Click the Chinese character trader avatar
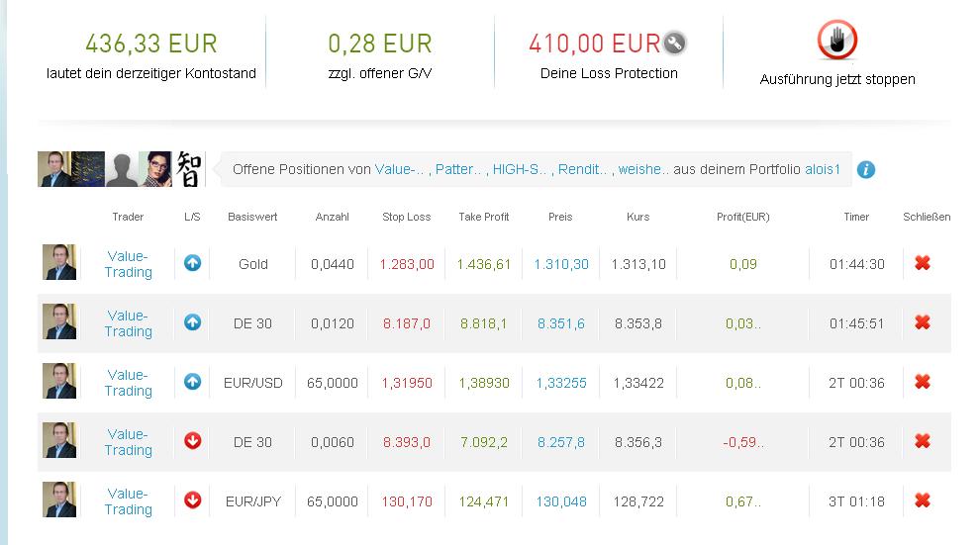The height and width of the screenshot is (545, 980). click(x=189, y=169)
